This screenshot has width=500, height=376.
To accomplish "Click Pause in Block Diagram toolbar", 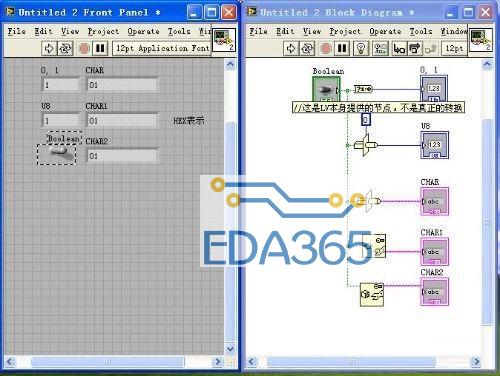I will point(342,49).
